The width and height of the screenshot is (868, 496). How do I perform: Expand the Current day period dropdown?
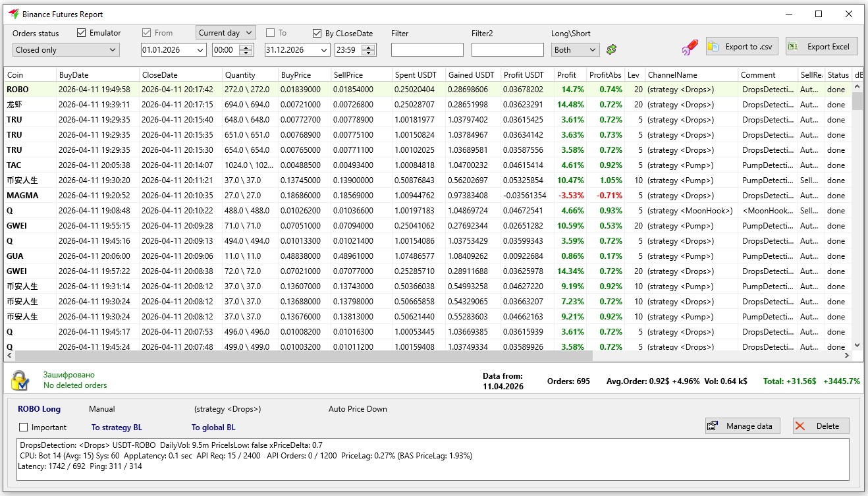225,33
